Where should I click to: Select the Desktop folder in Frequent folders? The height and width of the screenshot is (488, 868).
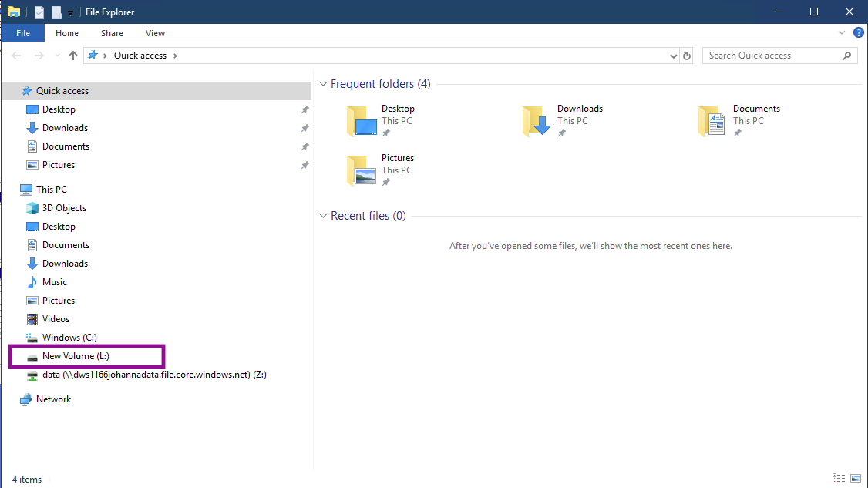(381, 121)
